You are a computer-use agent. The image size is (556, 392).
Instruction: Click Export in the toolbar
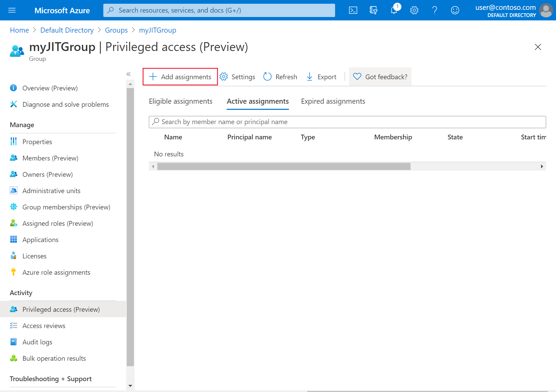[321, 76]
